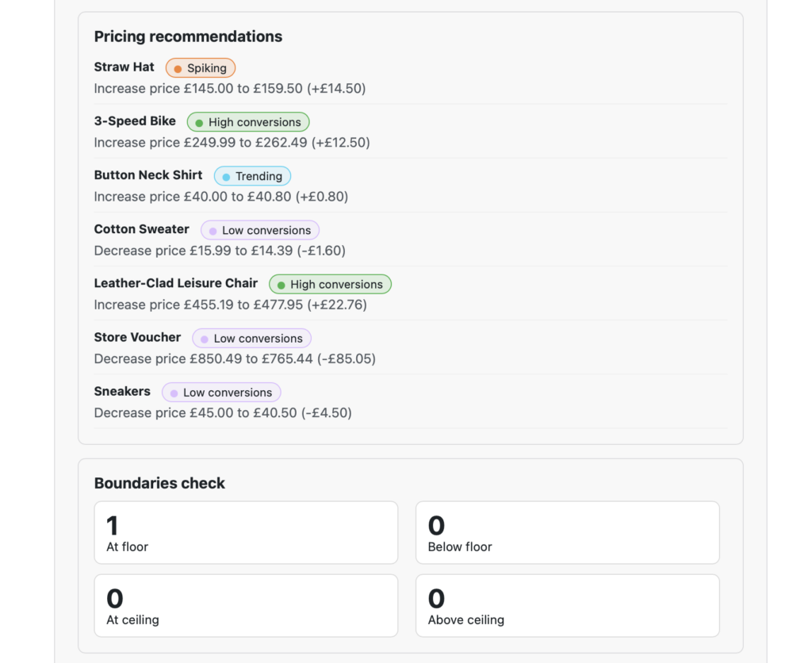Open the 3-Speed Bike product title
This screenshot has height=663, width=812.
(x=135, y=121)
